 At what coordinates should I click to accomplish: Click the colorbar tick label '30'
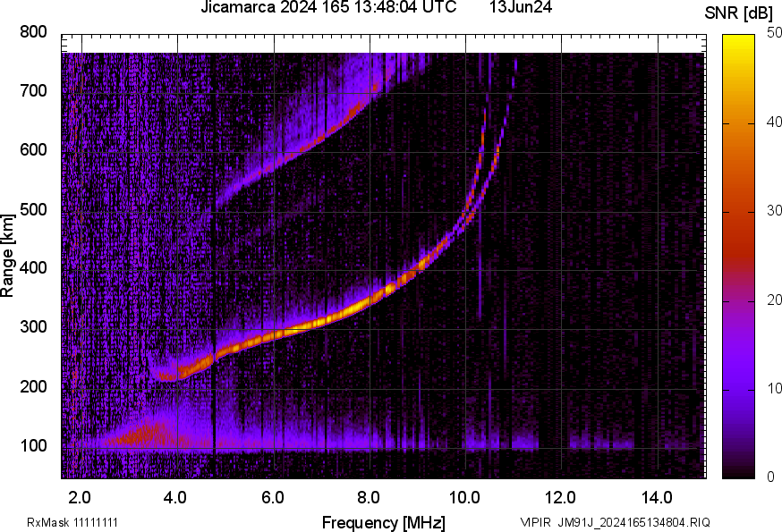tap(774, 210)
